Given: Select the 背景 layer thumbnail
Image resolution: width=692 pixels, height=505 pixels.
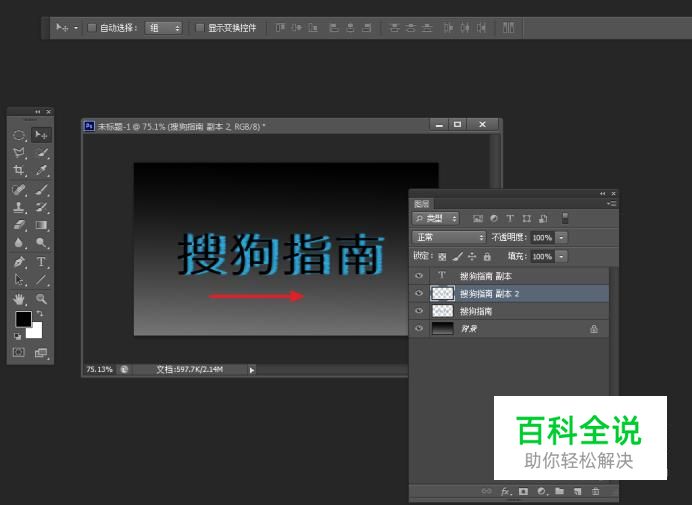Looking at the screenshot, I should pyautogui.click(x=442, y=329).
